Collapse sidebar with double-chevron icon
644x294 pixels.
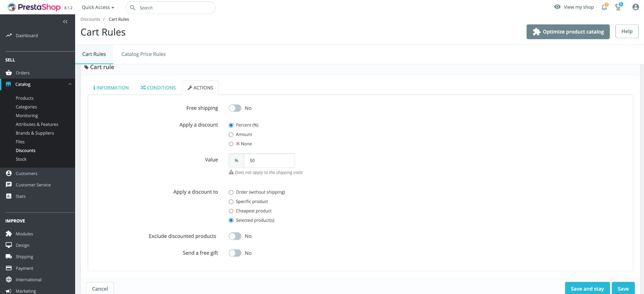[x=65, y=22]
